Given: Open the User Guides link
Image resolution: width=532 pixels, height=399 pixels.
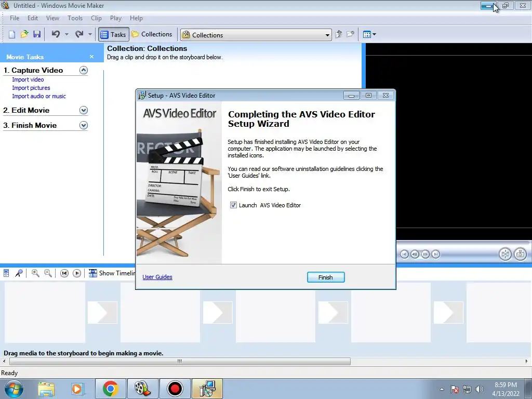Looking at the screenshot, I should click(157, 277).
